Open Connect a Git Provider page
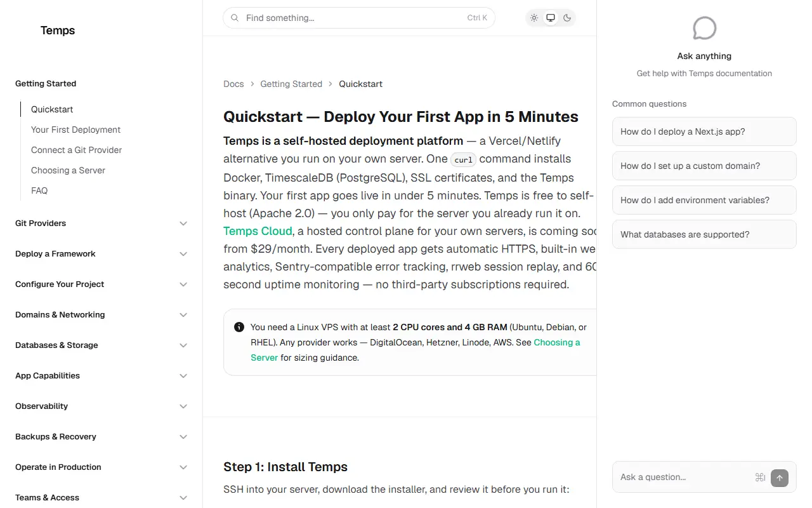 click(76, 150)
